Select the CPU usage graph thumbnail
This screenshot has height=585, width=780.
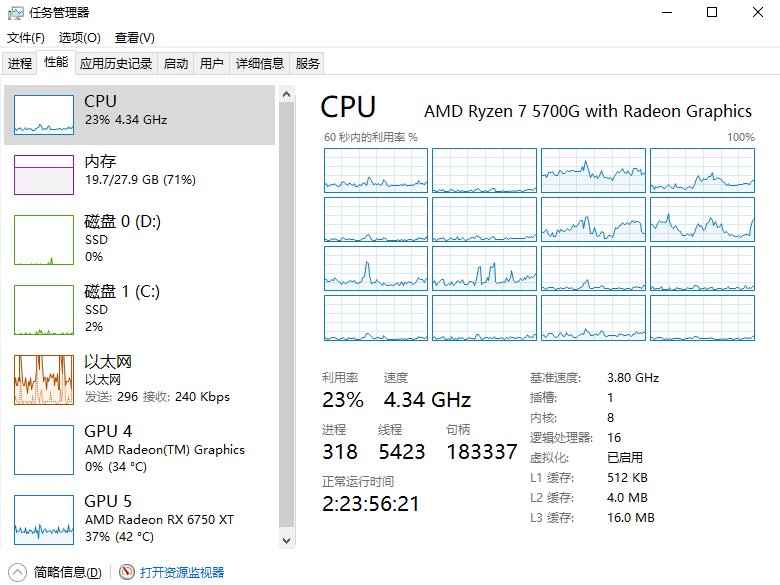click(44, 115)
